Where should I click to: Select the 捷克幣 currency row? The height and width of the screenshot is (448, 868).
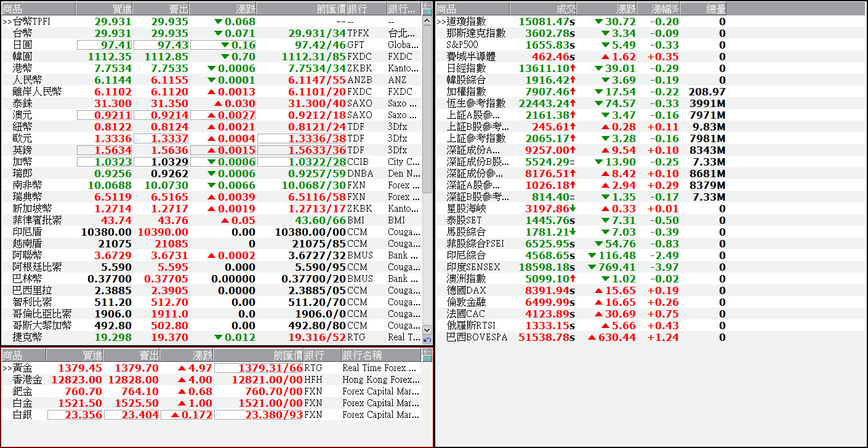point(212,337)
